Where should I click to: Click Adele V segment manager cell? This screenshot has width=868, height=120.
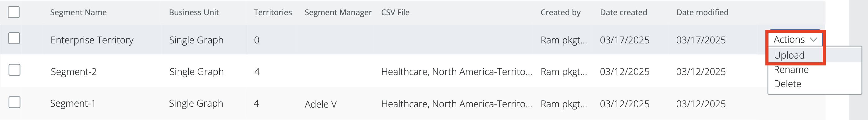click(321, 104)
